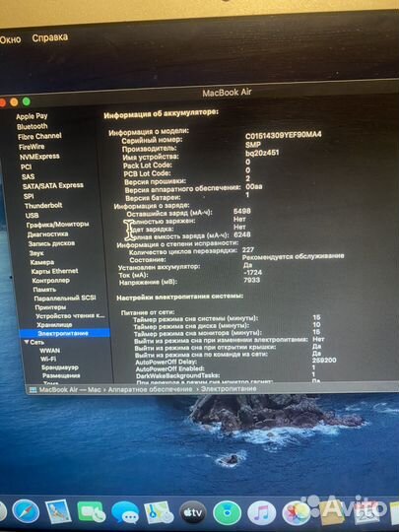This screenshot has height=532, width=399.
Task: Select USB in the sidebar
Action: 32,215
